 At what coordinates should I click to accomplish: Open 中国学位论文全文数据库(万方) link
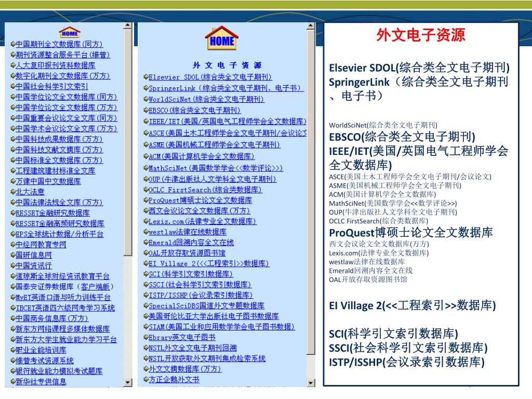(66, 107)
